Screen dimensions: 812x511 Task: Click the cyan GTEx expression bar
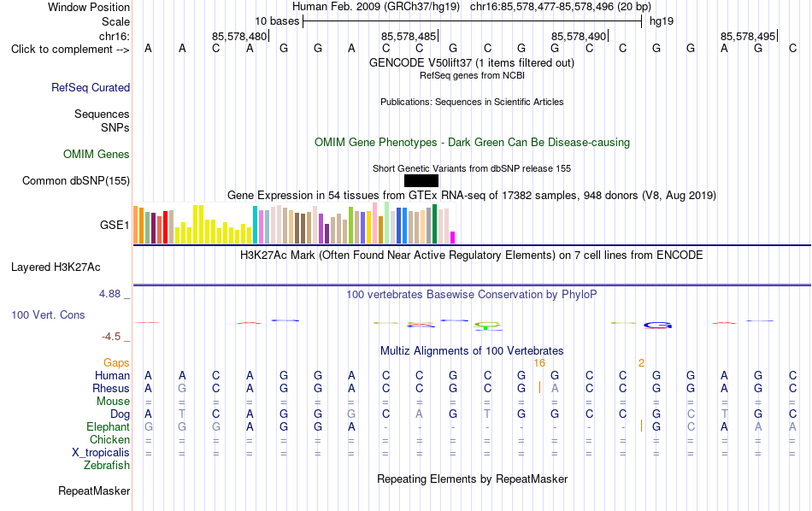[255, 225]
